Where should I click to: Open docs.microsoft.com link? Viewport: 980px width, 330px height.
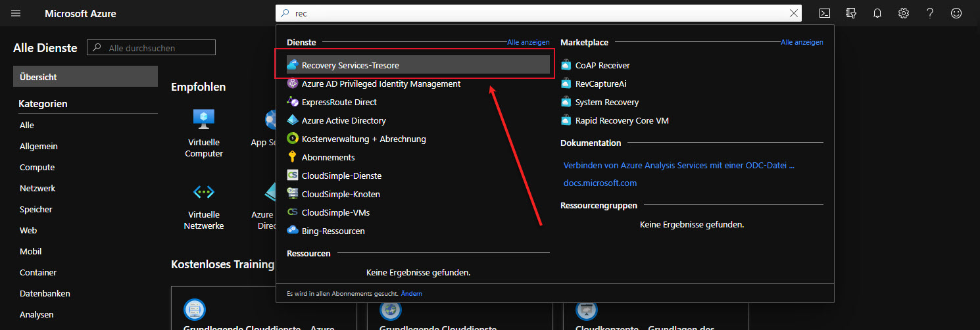(600, 183)
